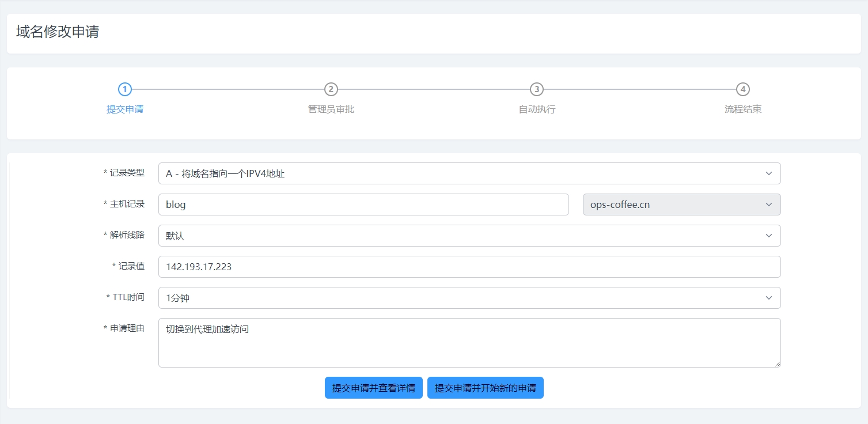The image size is (868, 424).
Task: Click into the 申请理由 text area
Action: (x=469, y=343)
